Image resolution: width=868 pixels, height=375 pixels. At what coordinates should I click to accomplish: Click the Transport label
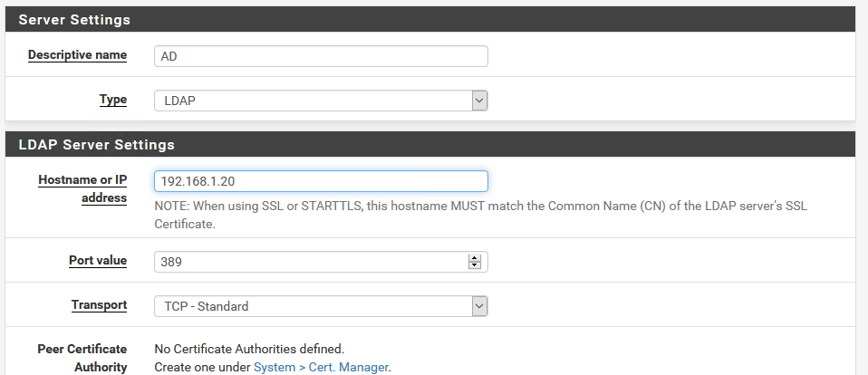pyautogui.click(x=99, y=304)
